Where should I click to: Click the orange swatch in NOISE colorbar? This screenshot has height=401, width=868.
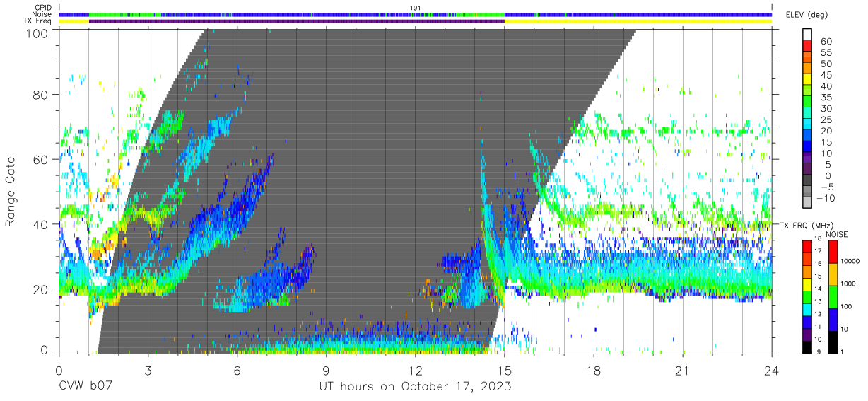coord(832,274)
